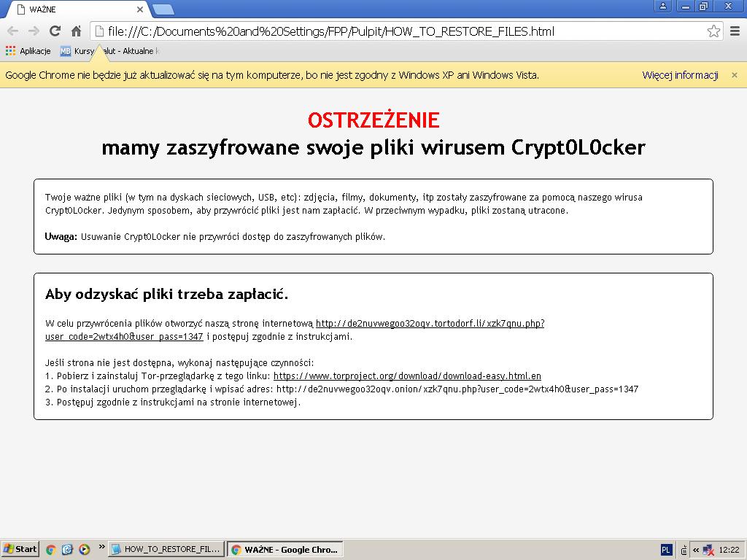Click '3. Postępuj zgodnie z instrukcjami' line

click(x=173, y=402)
